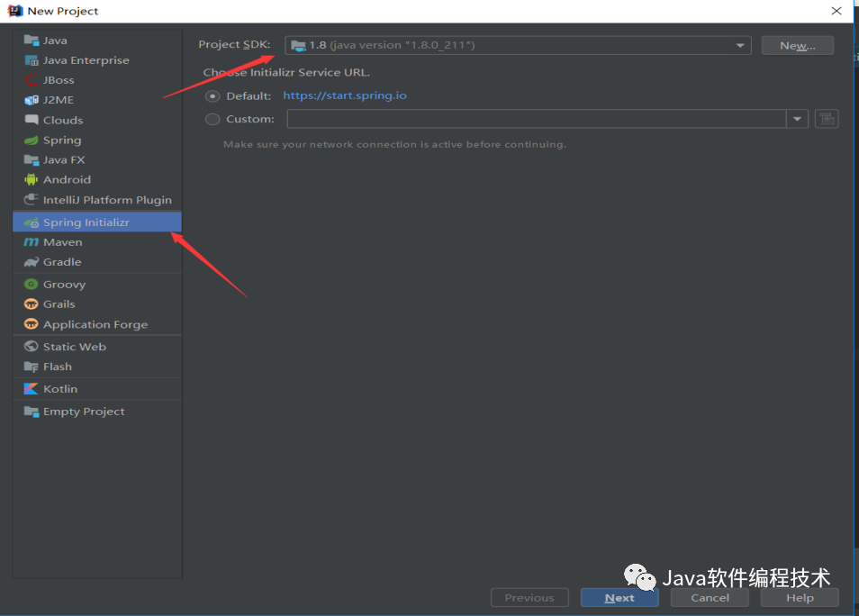859x616 pixels.
Task: Select Spring Initializr in the list
Action: pyautogui.click(x=97, y=222)
